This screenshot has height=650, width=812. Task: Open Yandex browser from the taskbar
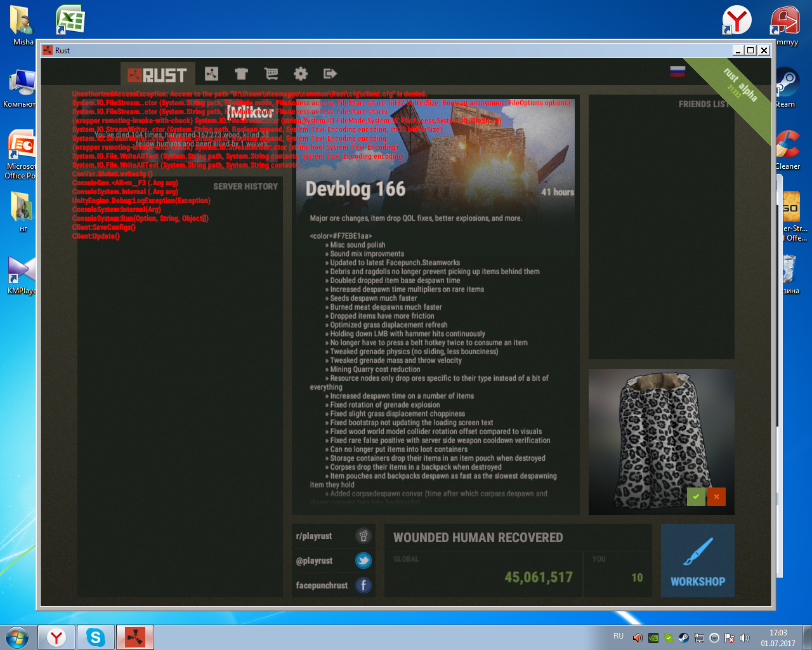tap(56, 637)
